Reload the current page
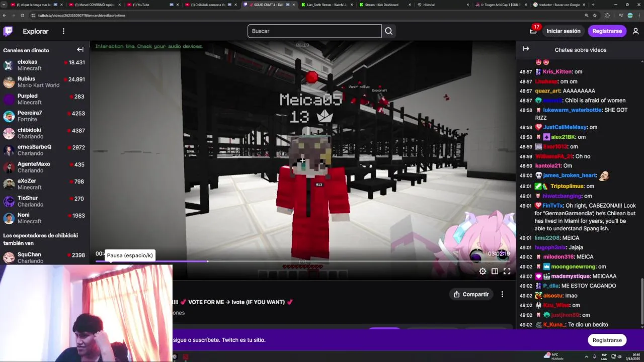644x362 pixels. point(23,16)
